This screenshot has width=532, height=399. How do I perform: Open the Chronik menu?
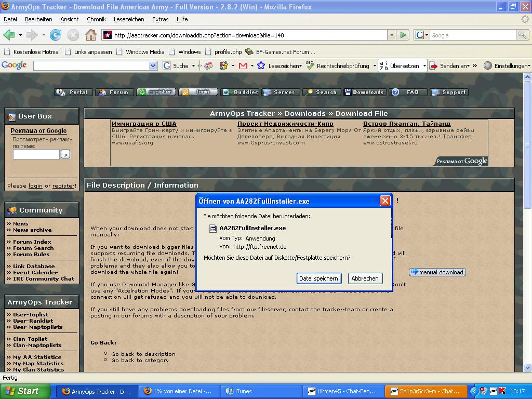[x=96, y=19]
